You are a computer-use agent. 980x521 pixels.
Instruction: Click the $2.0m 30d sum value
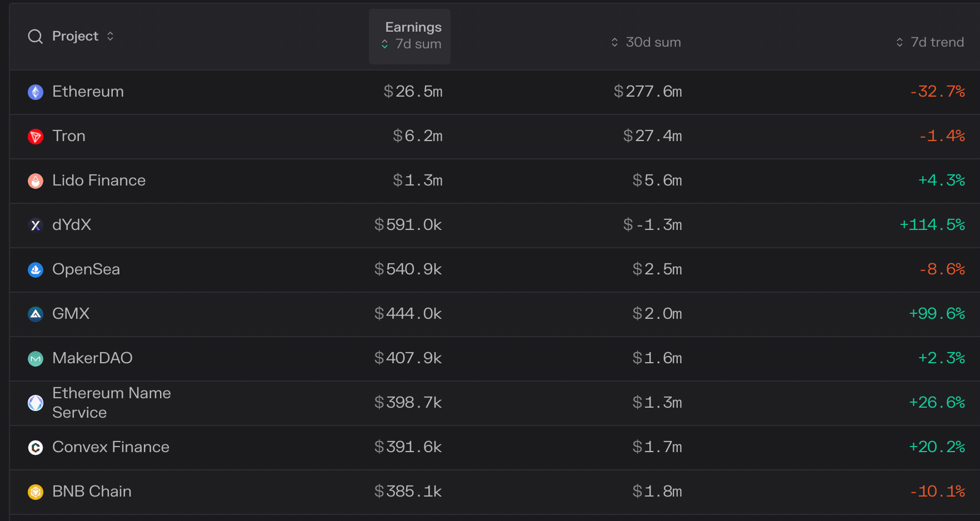point(657,314)
